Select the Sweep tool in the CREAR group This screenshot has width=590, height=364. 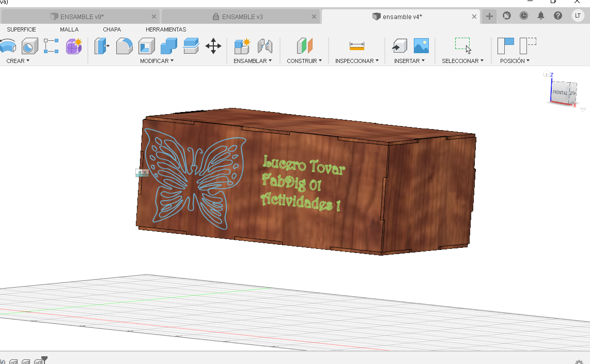(x=8, y=46)
